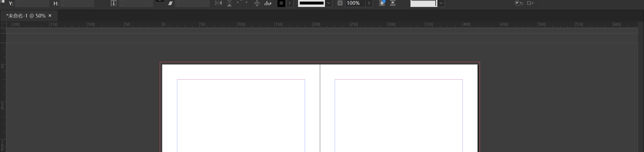Click the constrain fitting icon with down arrow

coord(113,3)
